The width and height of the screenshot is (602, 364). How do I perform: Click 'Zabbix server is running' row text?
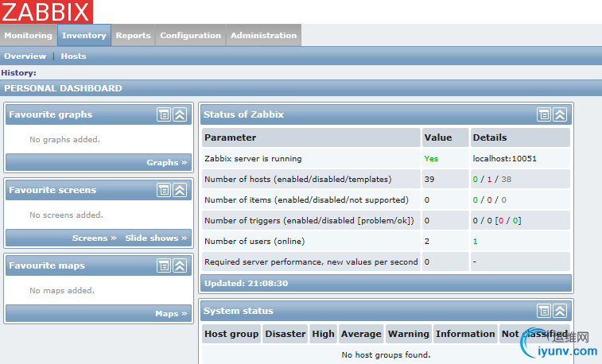(253, 159)
